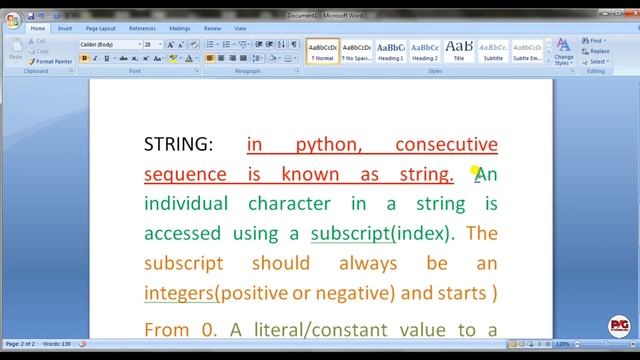
Task: Toggle Underline formatting
Action: pos(107,58)
